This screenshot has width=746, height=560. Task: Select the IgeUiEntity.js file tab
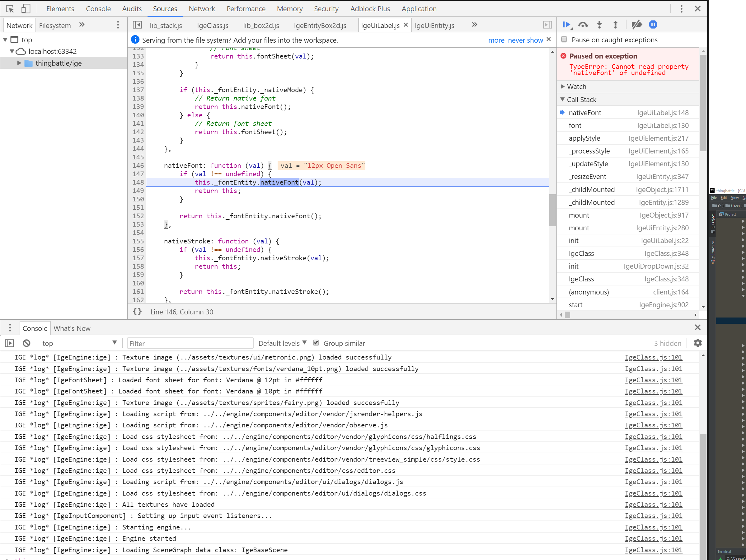coord(434,25)
